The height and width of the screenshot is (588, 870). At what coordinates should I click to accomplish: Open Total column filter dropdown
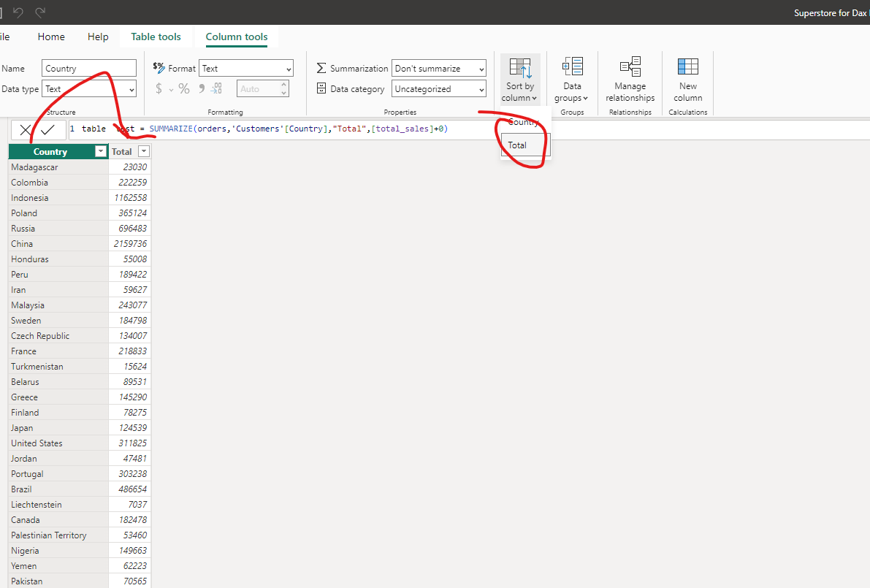pyautogui.click(x=144, y=151)
